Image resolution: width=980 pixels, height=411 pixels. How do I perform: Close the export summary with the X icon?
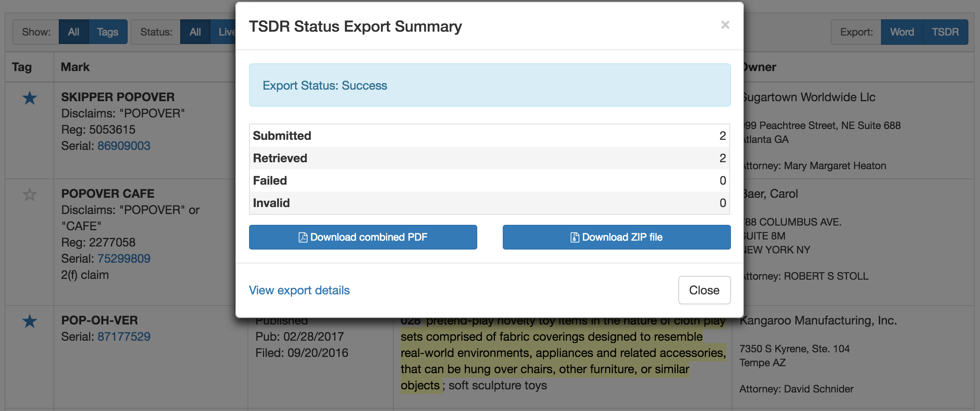click(x=725, y=25)
